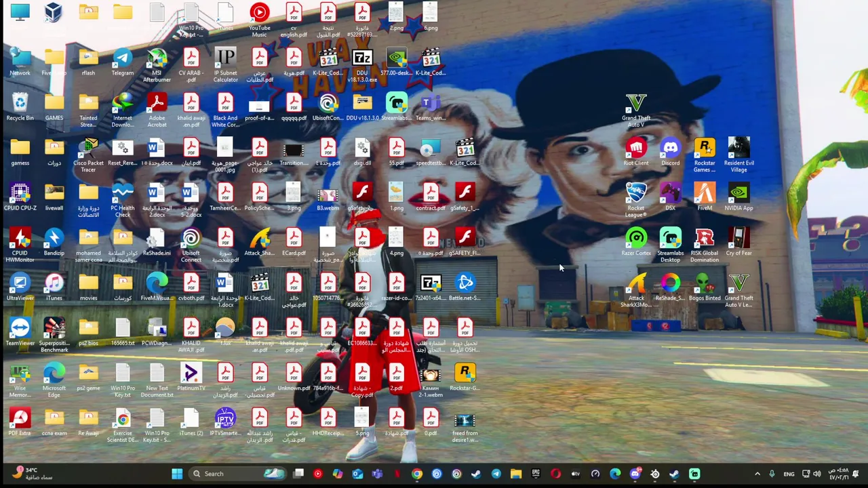This screenshot has height=488, width=868.
Task: Focus the taskbar Search box
Action: point(236,474)
